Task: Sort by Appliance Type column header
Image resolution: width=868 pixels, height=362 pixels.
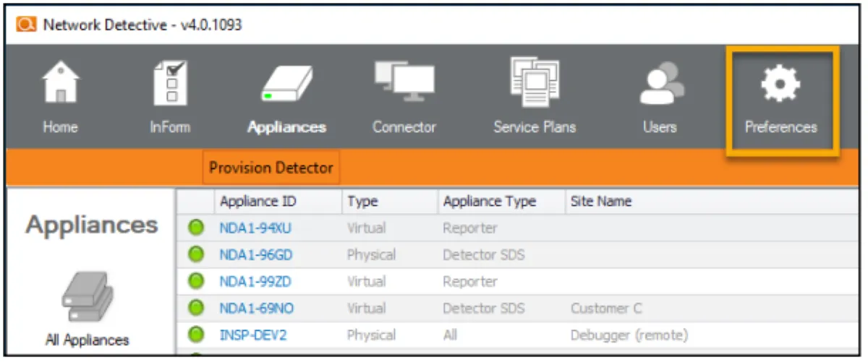Action: [x=489, y=202]
